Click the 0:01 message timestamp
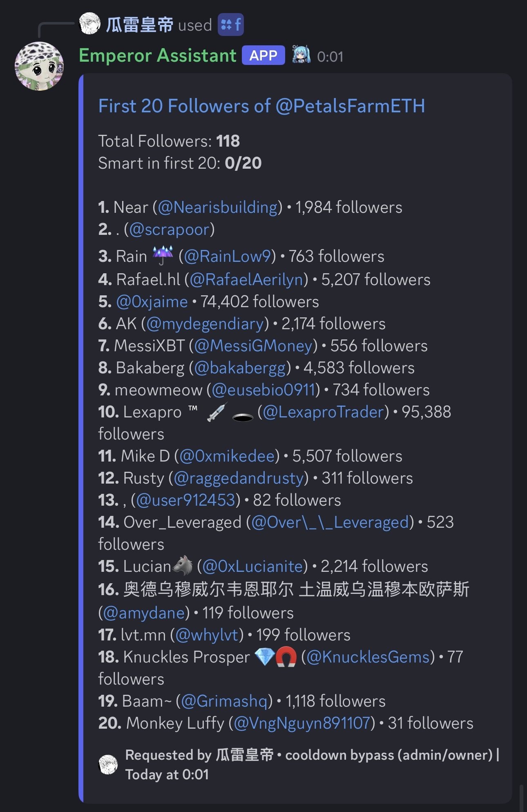This screenshot has height=812, width=527. [330, 57]
